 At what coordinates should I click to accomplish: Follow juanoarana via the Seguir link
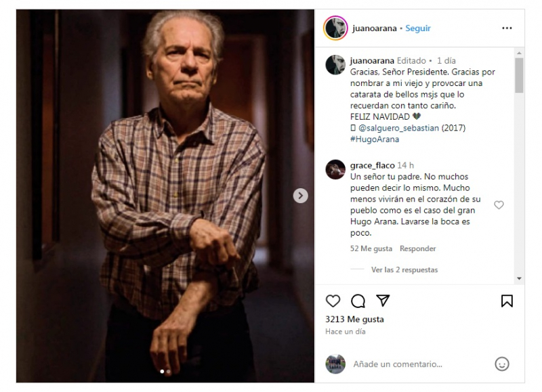coord(417,28)
